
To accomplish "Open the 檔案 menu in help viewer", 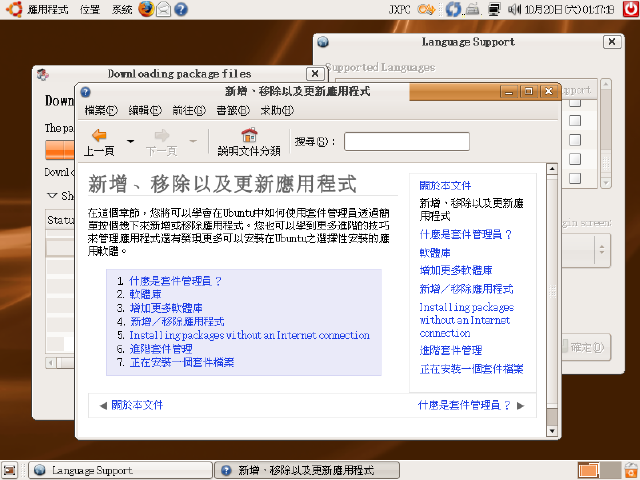I will click(101, 110).
